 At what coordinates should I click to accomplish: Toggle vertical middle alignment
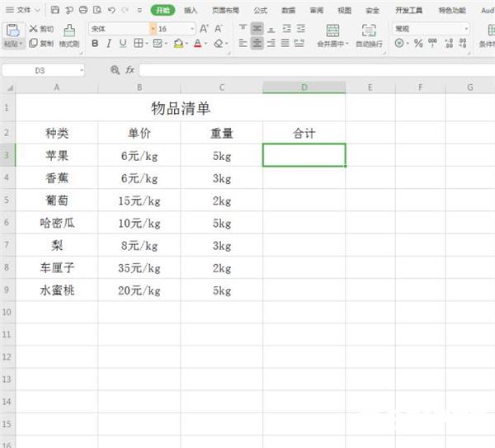(257, 29)
